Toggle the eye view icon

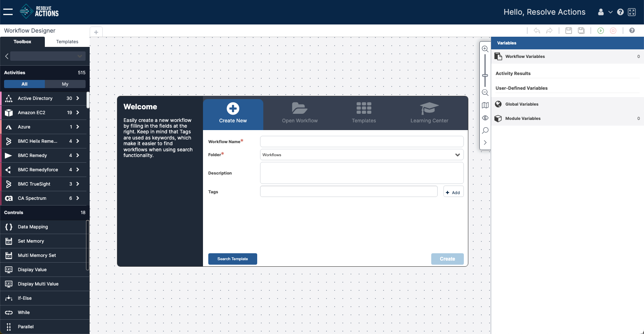pyautogui.click(x=485, y=118)
